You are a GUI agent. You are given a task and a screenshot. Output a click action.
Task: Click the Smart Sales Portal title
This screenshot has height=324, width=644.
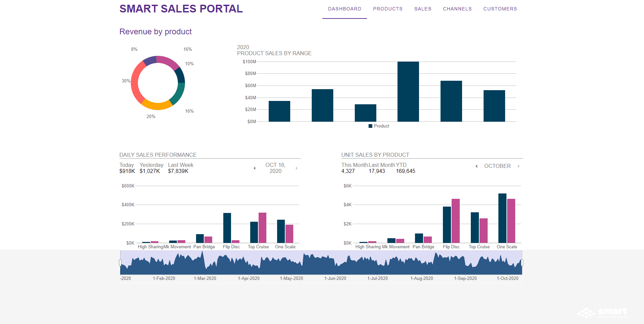pyautogui.click(x=181, y=9)
